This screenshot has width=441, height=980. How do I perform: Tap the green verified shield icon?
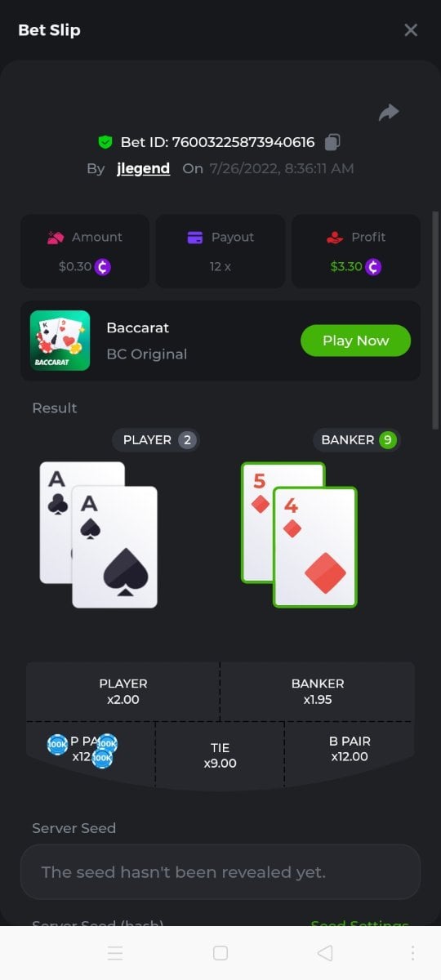[x=105, y=142]
